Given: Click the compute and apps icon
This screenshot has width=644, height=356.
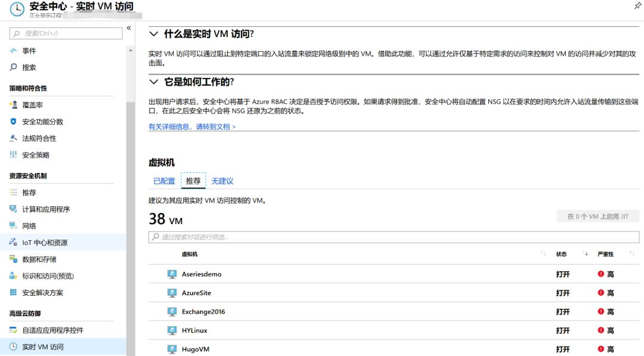Looking at the screenshot, I should click(x=14, y=209).
